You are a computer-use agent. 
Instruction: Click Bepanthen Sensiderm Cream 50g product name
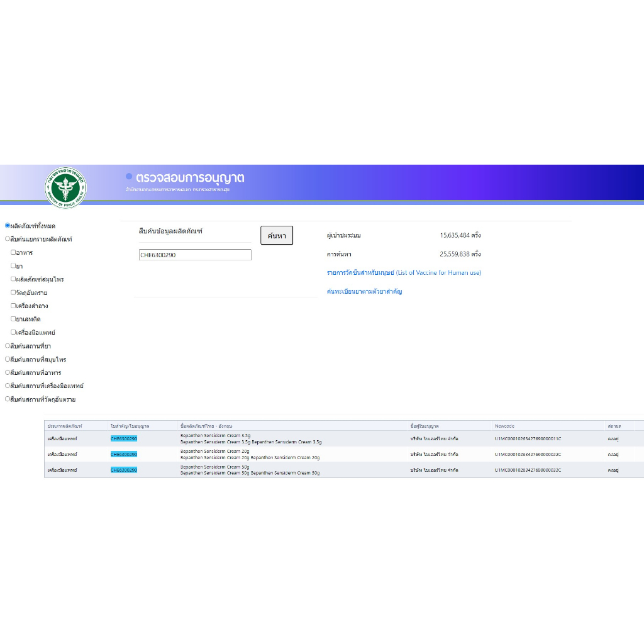[250, 470]
